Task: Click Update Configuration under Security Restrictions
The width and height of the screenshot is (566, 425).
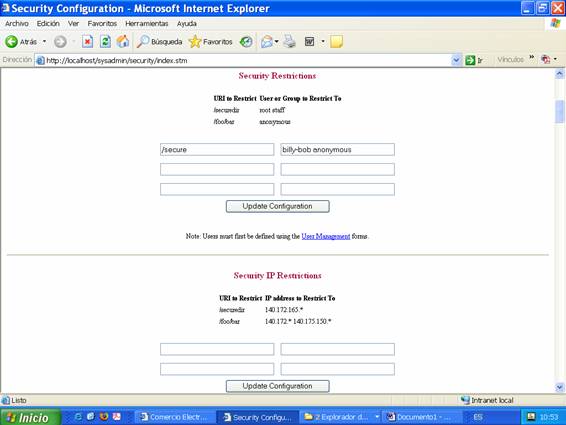Action: [278, 206]
